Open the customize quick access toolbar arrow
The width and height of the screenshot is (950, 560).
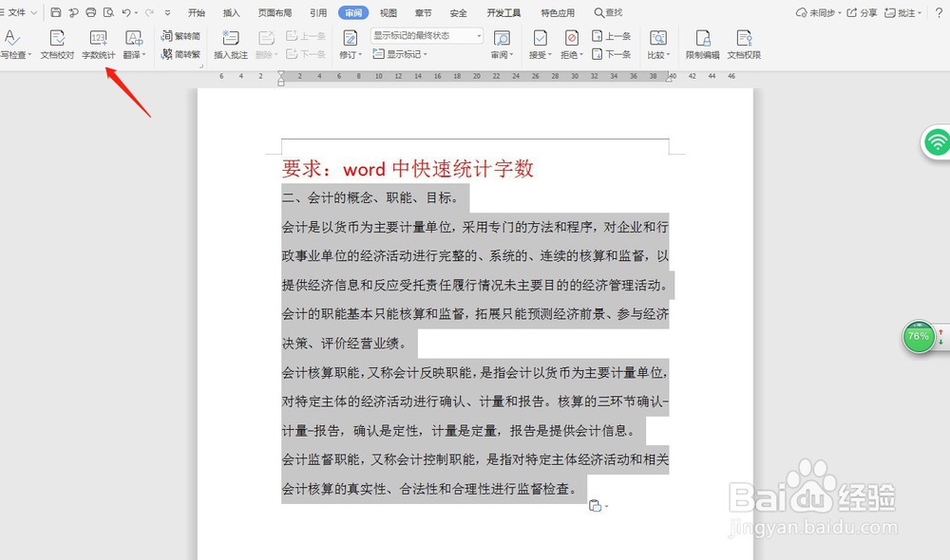pyautogui.click(x=168, y=12)
